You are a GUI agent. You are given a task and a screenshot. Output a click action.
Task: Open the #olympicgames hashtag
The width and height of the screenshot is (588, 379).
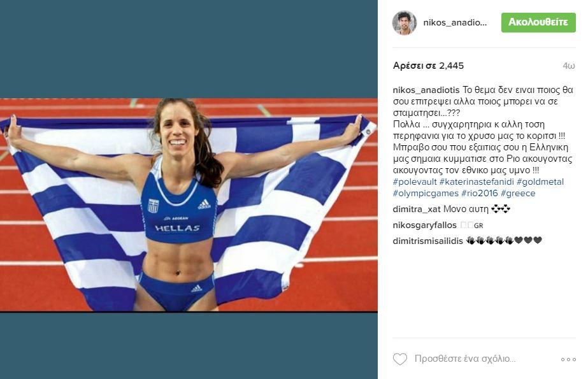pos(426,194)
